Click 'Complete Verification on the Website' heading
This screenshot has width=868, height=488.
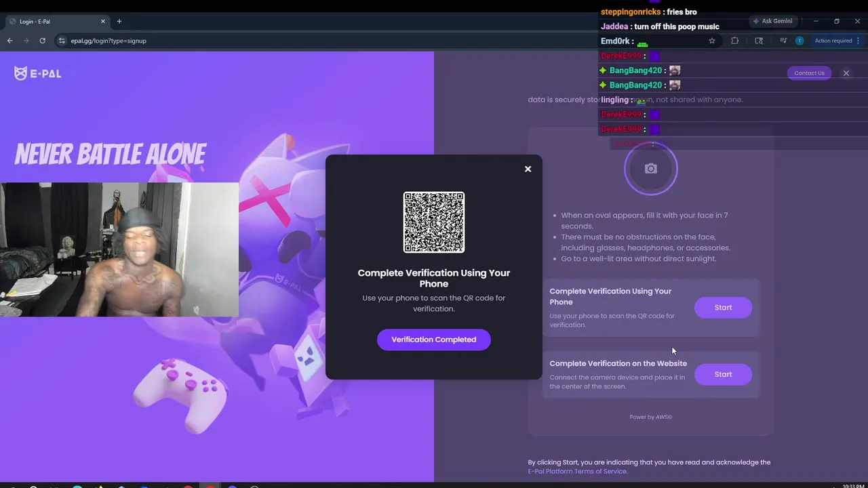(x=618, y=363)
